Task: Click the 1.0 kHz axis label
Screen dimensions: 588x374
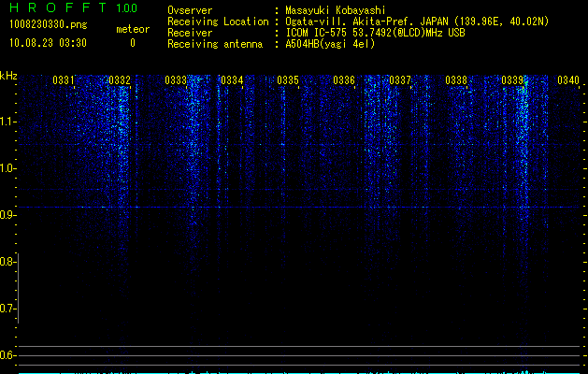Action: click(7, 168)
